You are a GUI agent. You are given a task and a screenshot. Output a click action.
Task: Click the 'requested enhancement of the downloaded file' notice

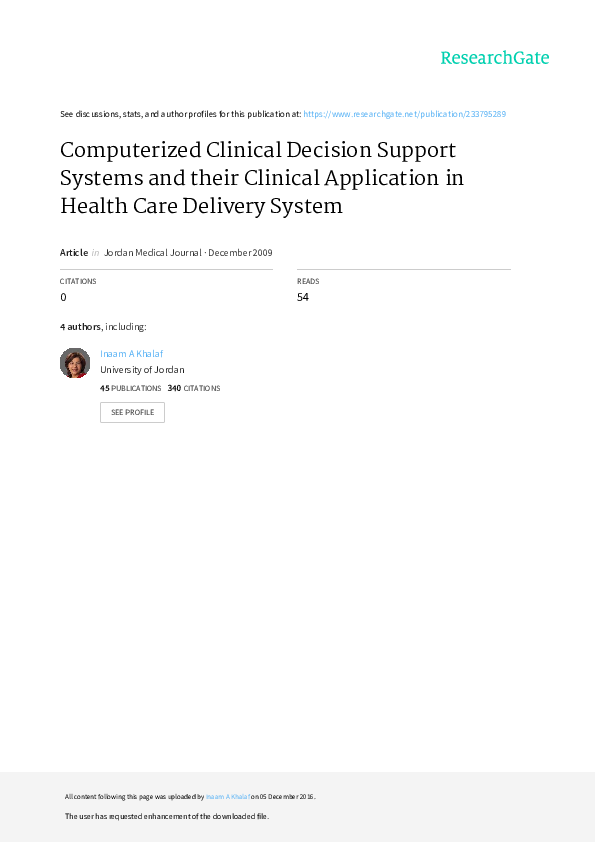tap(167, 816)
